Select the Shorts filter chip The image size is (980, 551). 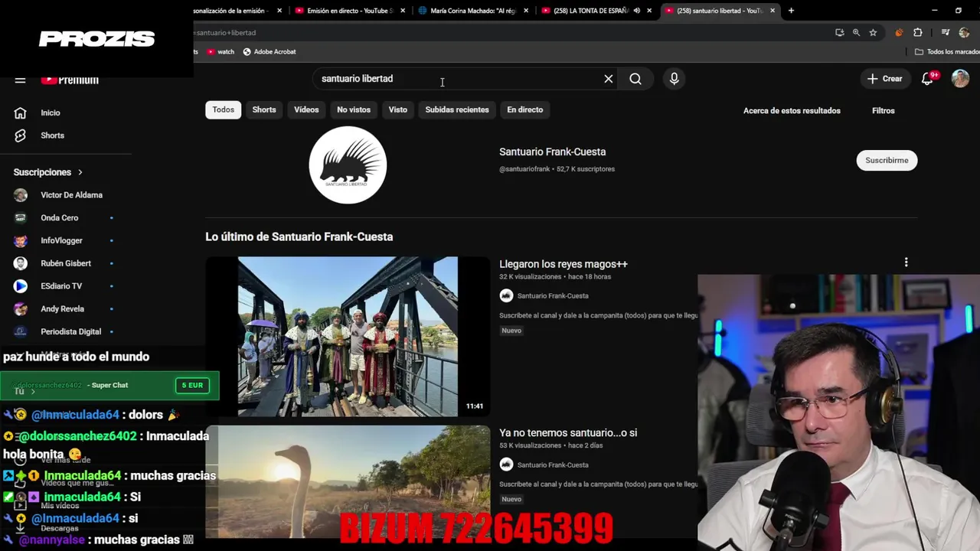click(264, 110)
